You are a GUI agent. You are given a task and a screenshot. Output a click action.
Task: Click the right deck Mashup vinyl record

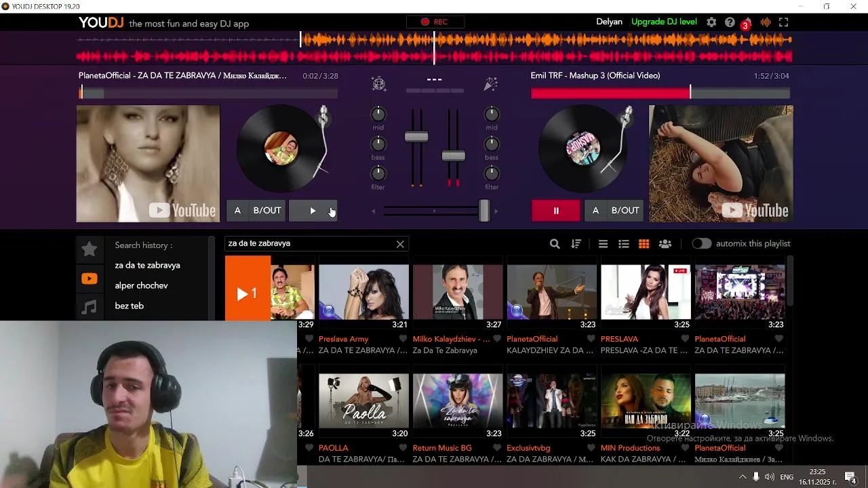click(x=583, y=149)
